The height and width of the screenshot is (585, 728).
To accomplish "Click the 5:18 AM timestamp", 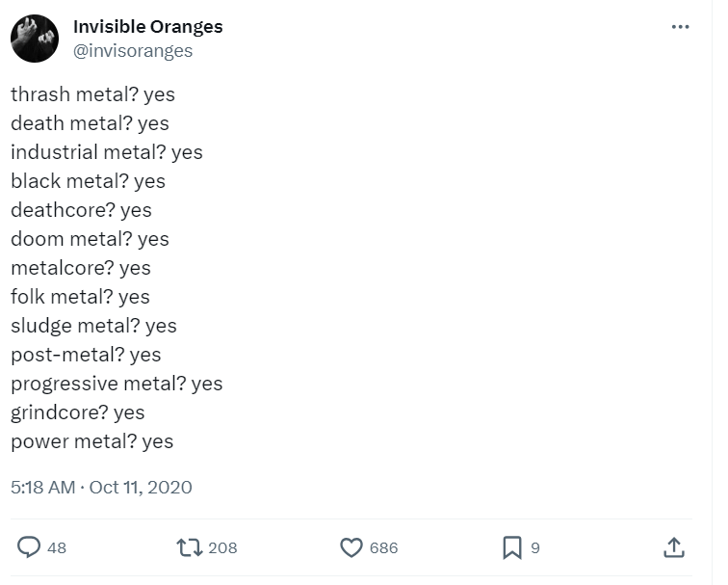I will (42, 487).
